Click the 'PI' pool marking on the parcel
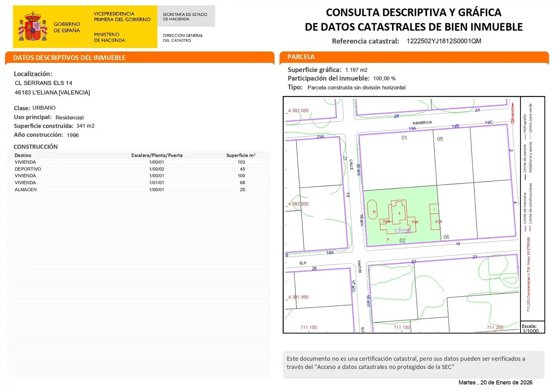 [x=374, y=212]
